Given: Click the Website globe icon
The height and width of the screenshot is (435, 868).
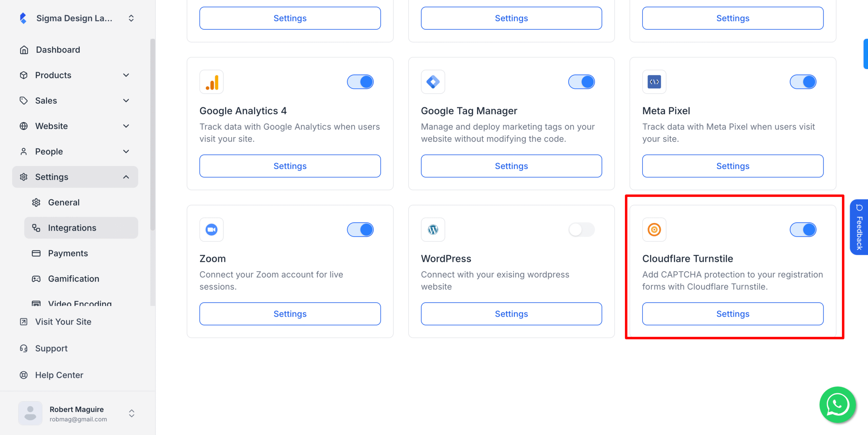Looking at the screenshot, I should coord(24,126).
